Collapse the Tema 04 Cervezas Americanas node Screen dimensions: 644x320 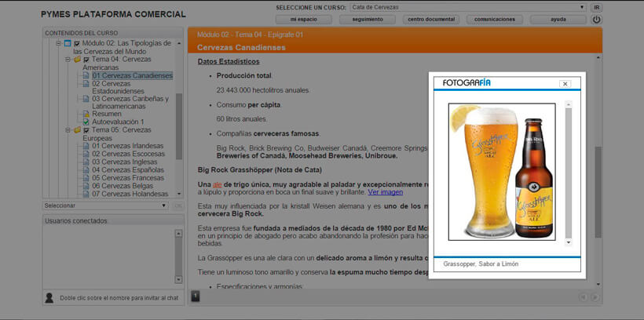click(x=68, y=60)
